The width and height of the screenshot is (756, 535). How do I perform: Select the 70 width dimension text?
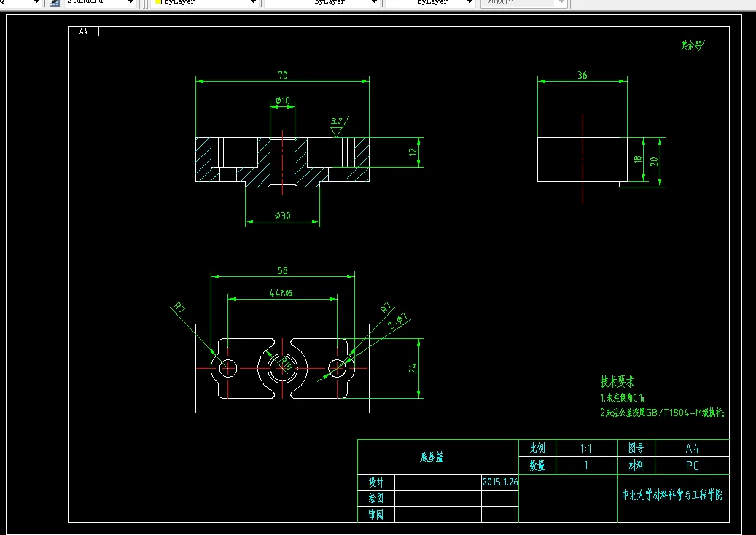click(x=283, y=75)
